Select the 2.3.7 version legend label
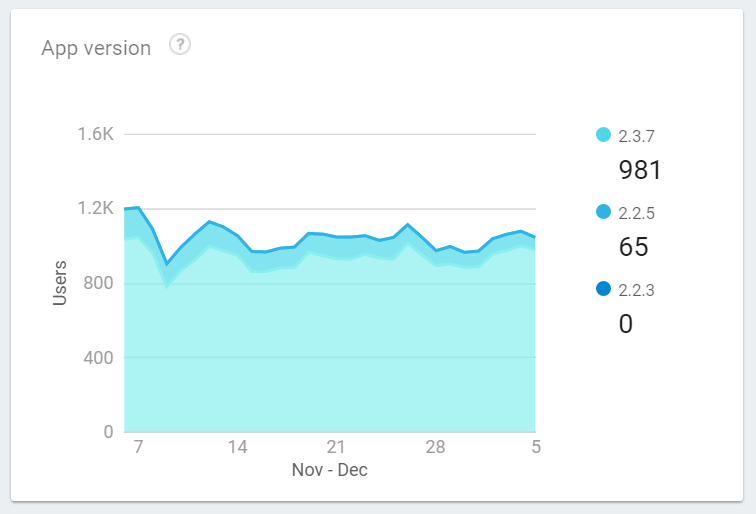 [637, 136]
